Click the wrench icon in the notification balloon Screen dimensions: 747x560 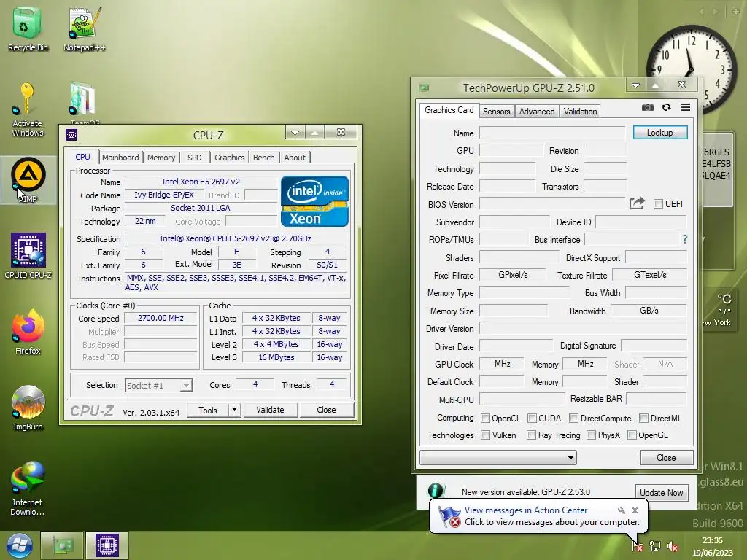pyautogui.click(x=622, y=510)
